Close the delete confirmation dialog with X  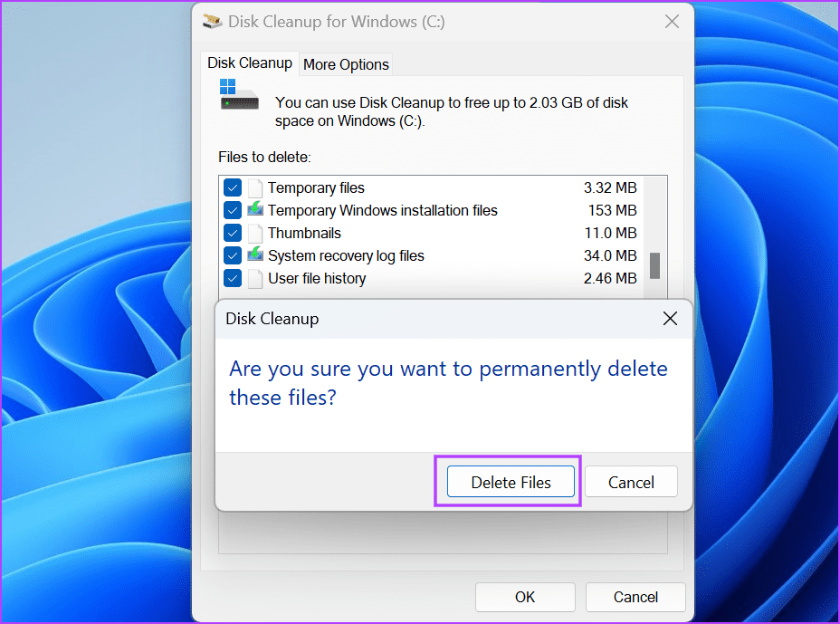click(x=670, y=319)
